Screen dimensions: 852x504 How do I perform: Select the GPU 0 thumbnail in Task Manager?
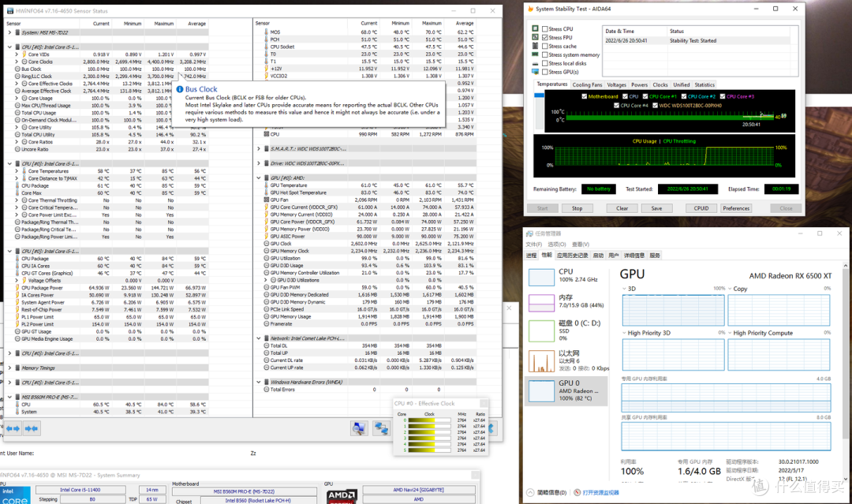pos(541,391)
